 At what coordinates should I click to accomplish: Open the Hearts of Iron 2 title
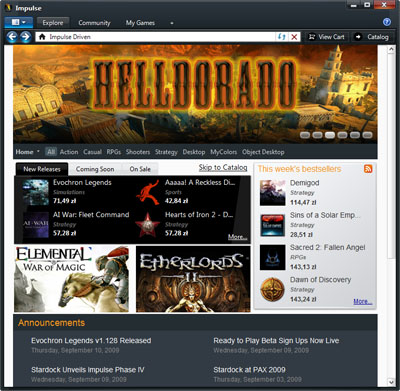[x=199, y=215]
